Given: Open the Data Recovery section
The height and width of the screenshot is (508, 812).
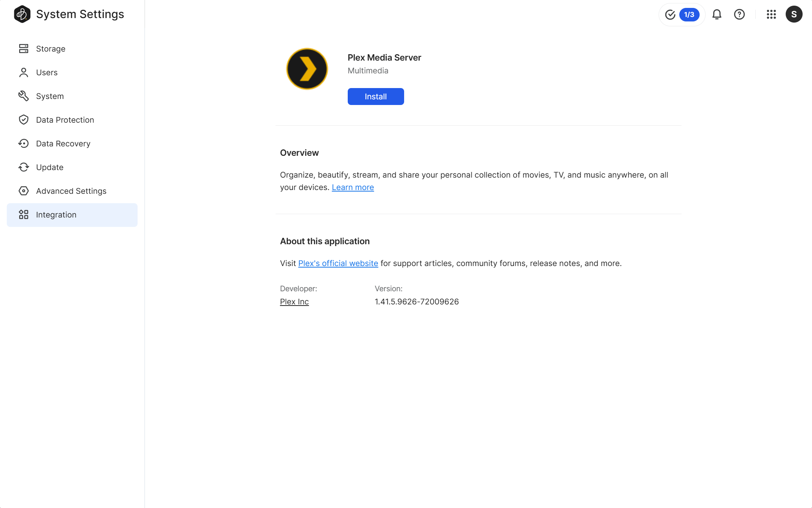Looking at the screenshot, I should pyautogui.click(x=63, y=143).
